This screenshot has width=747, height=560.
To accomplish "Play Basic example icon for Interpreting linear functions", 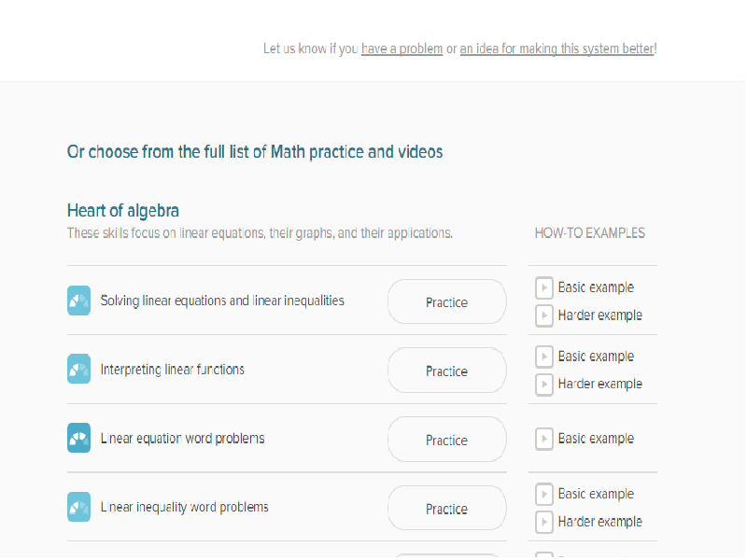I will 544,357.
